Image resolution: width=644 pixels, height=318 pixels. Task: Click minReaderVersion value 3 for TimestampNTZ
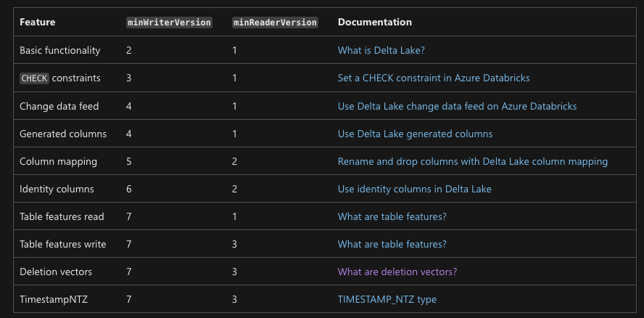pos(234,300)
